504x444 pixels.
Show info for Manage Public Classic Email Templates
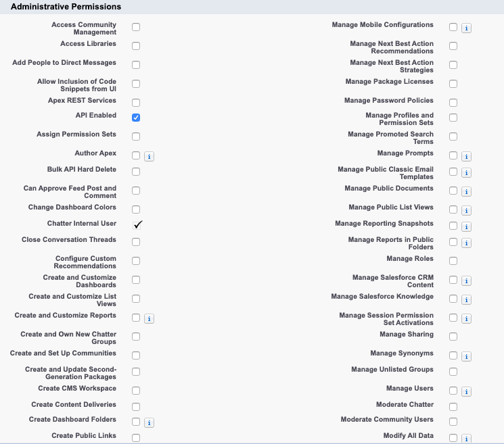tap(466, 173)
